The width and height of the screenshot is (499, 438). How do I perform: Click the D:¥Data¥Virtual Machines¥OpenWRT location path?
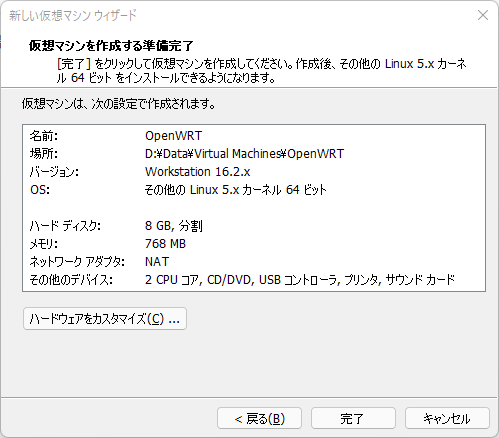click(x=244, y=154)
